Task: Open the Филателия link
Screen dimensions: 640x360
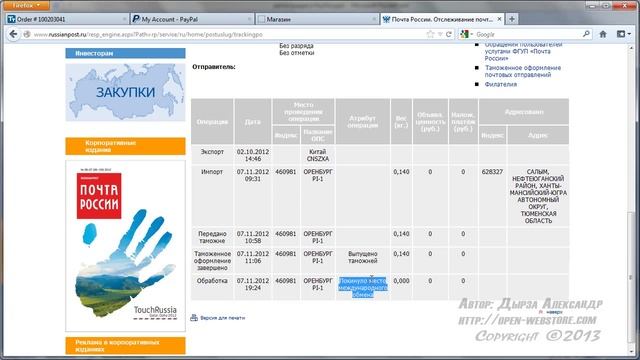Action: point(501,84)
